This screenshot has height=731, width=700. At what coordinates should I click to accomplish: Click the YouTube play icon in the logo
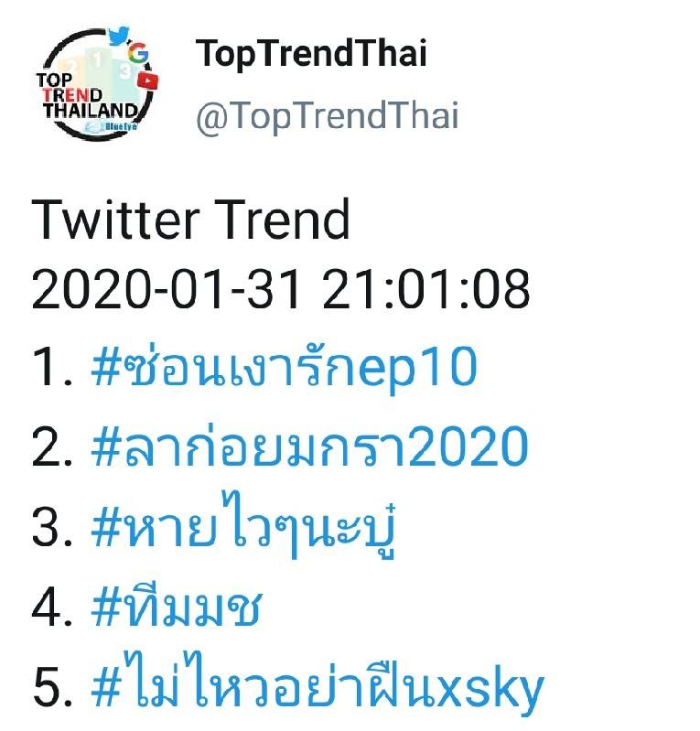click(146, 81)
